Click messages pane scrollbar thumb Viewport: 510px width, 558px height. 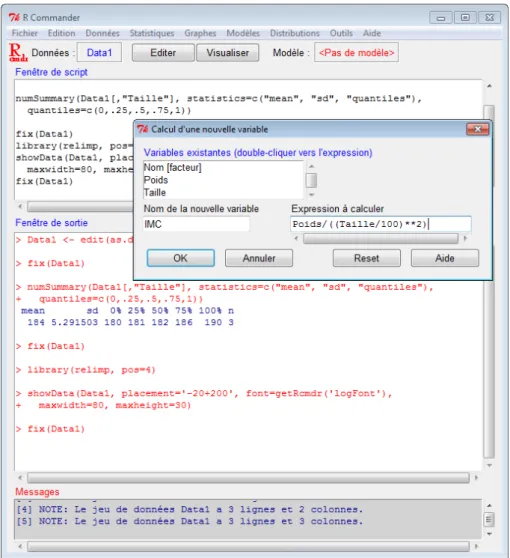pyautogui.click(x=489, y=520)
